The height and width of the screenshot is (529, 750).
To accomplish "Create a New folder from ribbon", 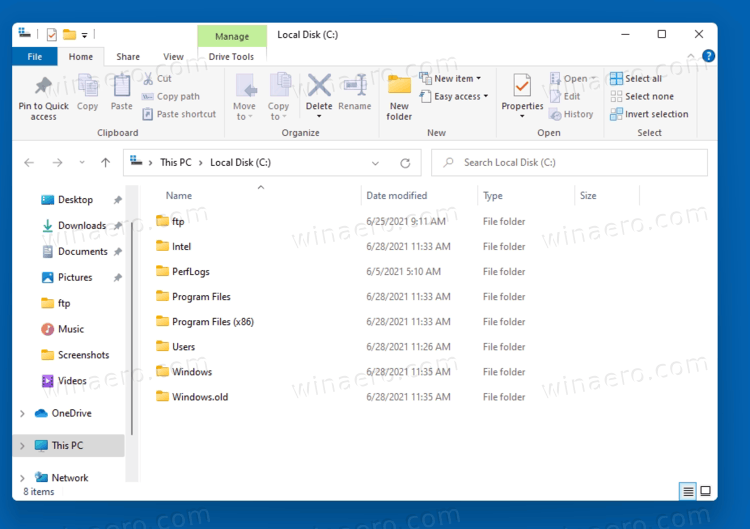I will [x=399, y=98].
